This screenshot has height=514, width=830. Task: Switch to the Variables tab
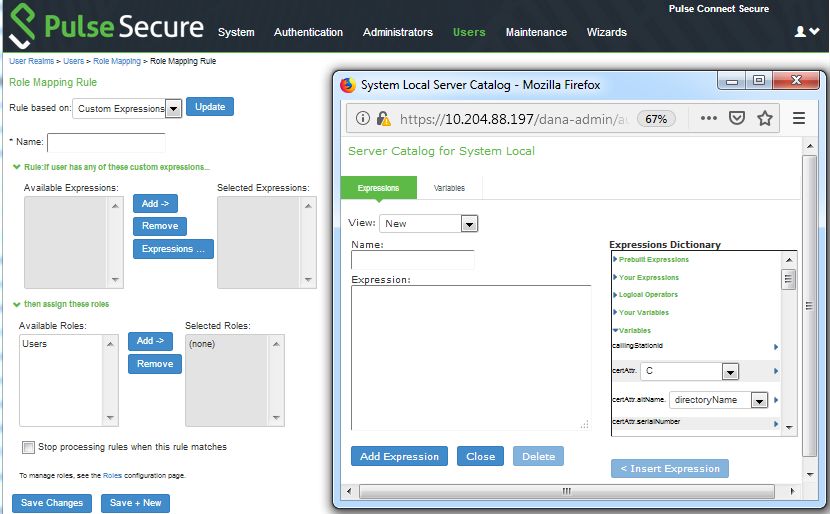coord(449,188)
